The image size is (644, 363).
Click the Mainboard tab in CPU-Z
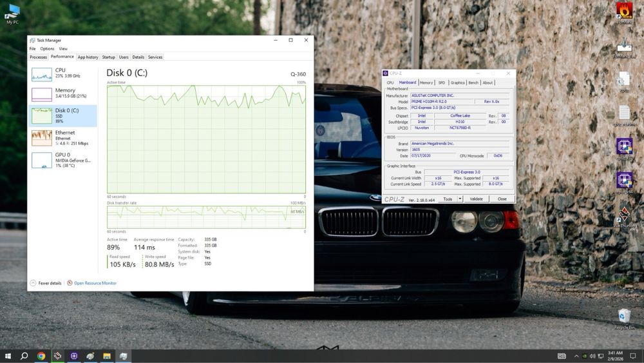point(408,83)
